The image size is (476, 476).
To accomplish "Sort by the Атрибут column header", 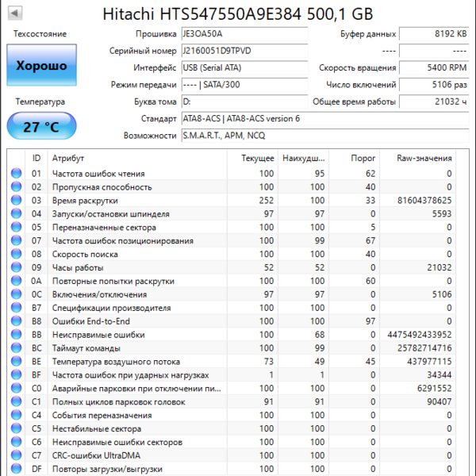I will click(x=137, y=158).
